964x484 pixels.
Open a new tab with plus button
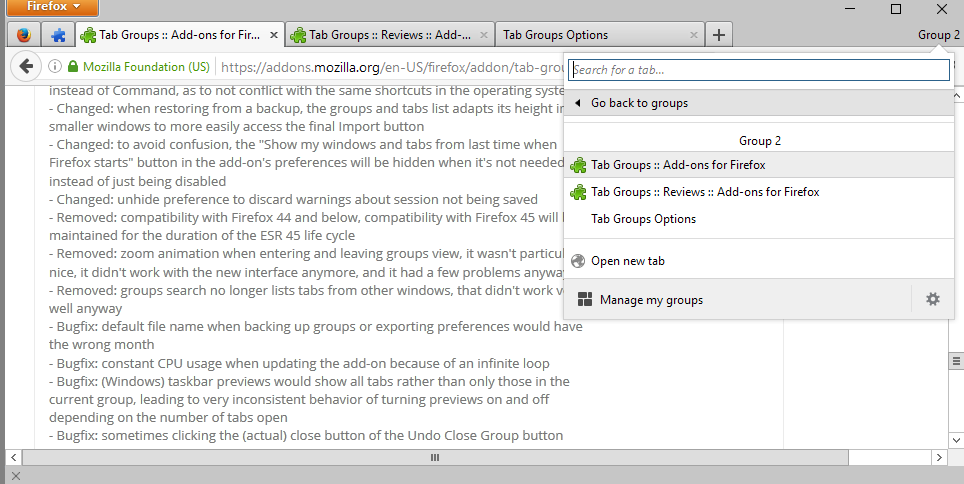719,35
